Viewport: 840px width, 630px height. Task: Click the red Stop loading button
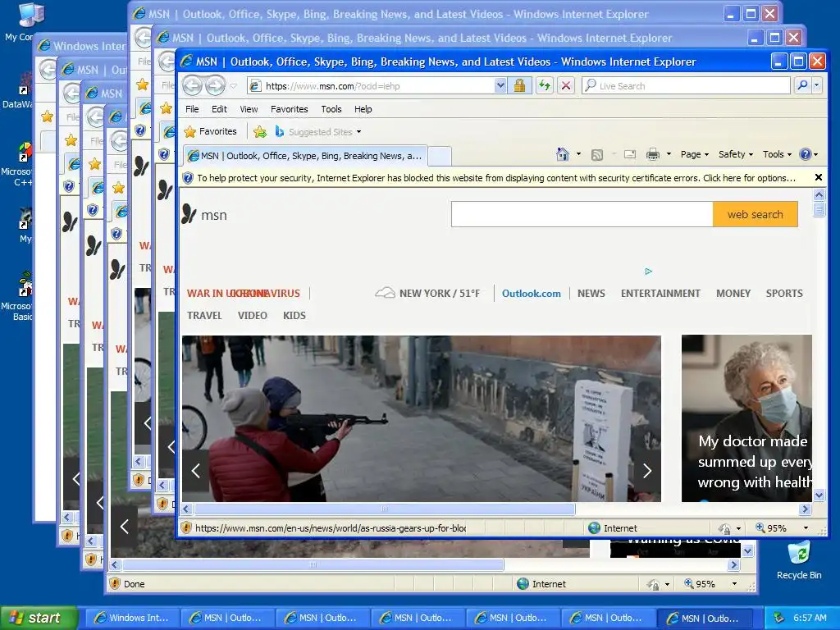point(566,85)
